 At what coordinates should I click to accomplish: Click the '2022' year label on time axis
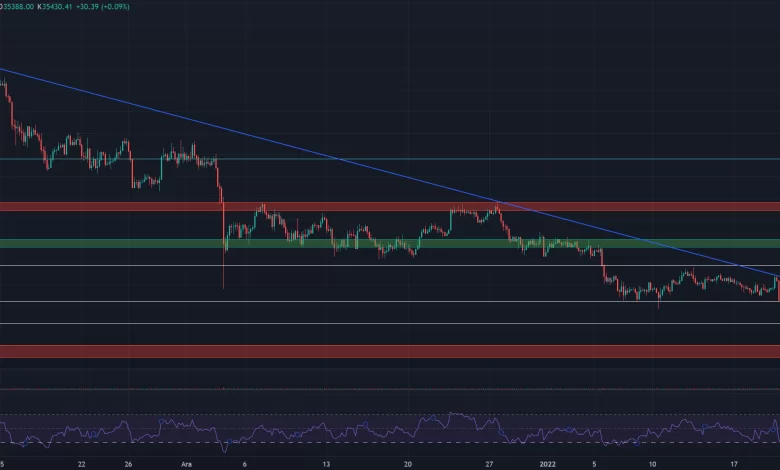click(x=547, y=465)
